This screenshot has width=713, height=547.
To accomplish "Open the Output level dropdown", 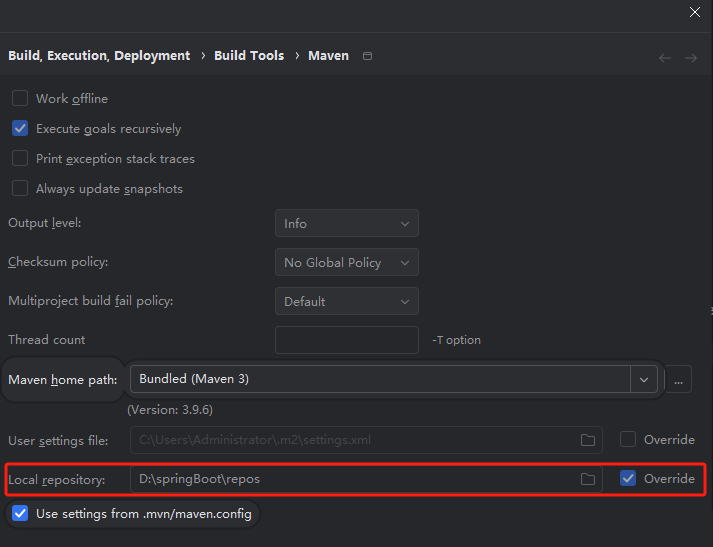I will click(x=346, y=223).
